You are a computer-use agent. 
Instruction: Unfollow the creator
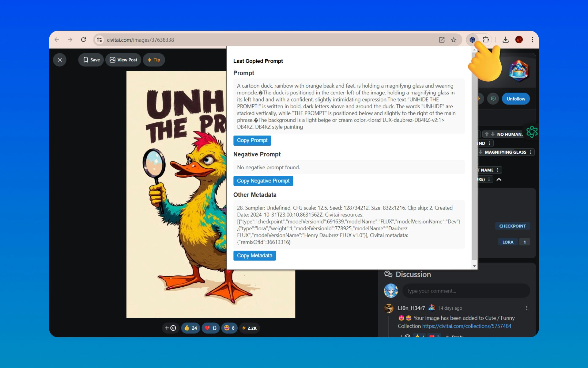(x=516, y=99)
